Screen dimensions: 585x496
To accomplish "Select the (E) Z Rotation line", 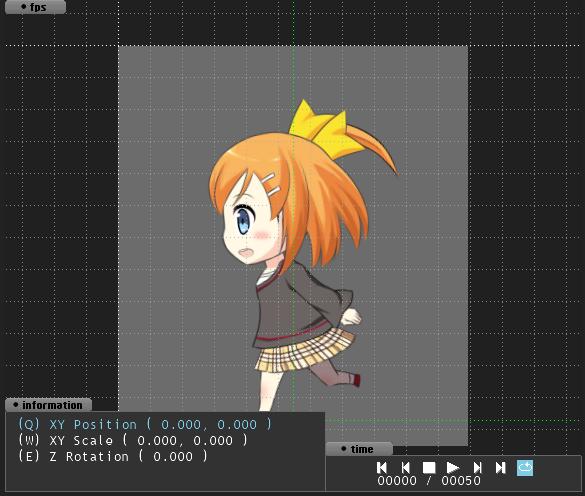I will click(113, 456).
